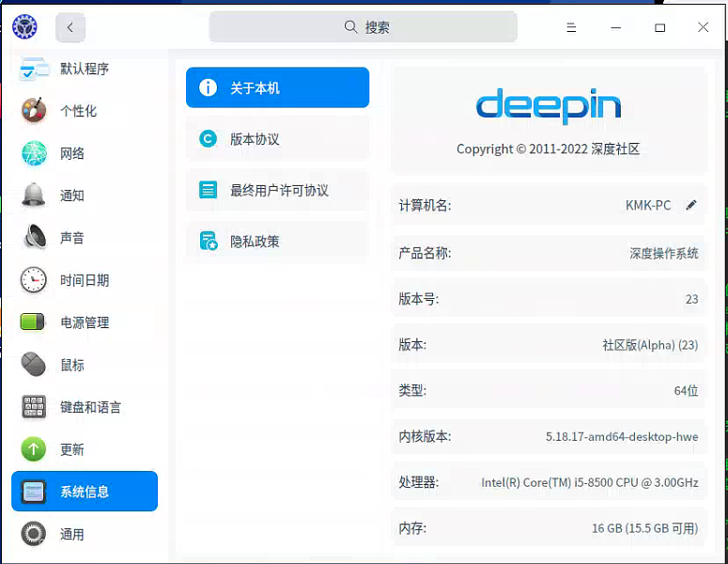Click the Copyright 2011-2022 深度社区 text

pos(549,149)
